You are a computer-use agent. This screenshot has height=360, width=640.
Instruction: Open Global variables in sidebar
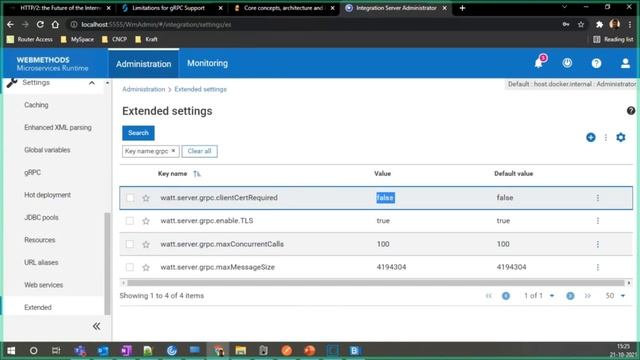47,150
